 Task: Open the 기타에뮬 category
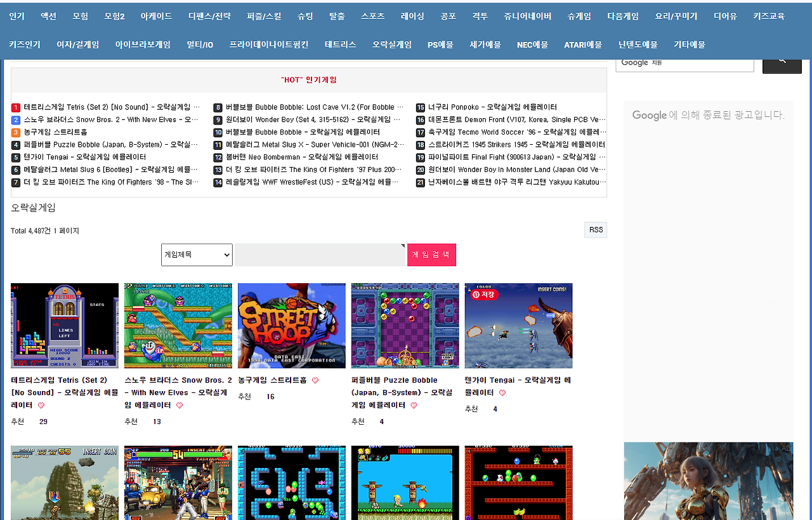[x=690, y=44]
